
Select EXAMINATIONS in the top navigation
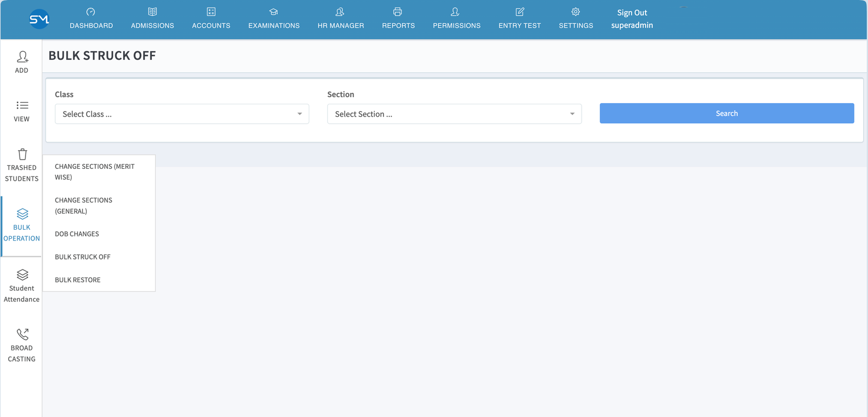pos(274,26)
